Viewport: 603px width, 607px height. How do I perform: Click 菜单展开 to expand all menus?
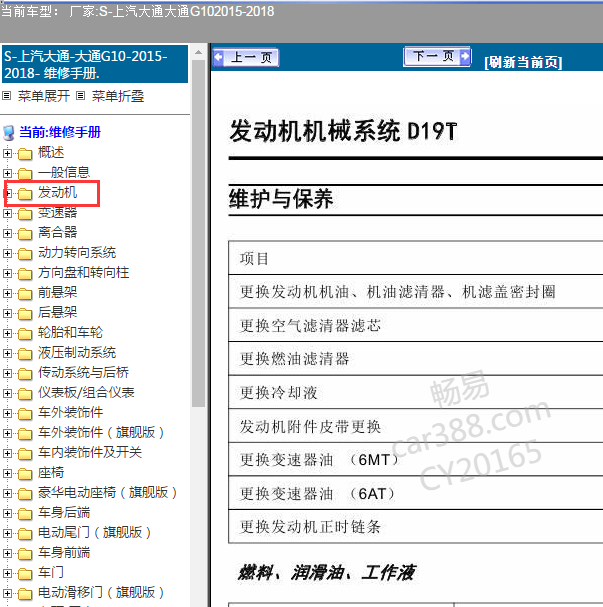coord(44,96)
